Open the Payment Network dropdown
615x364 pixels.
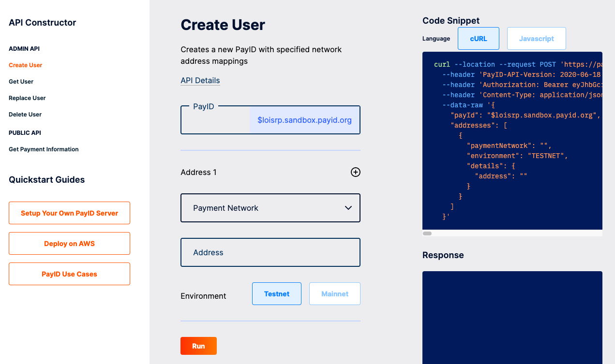point(270,207)
